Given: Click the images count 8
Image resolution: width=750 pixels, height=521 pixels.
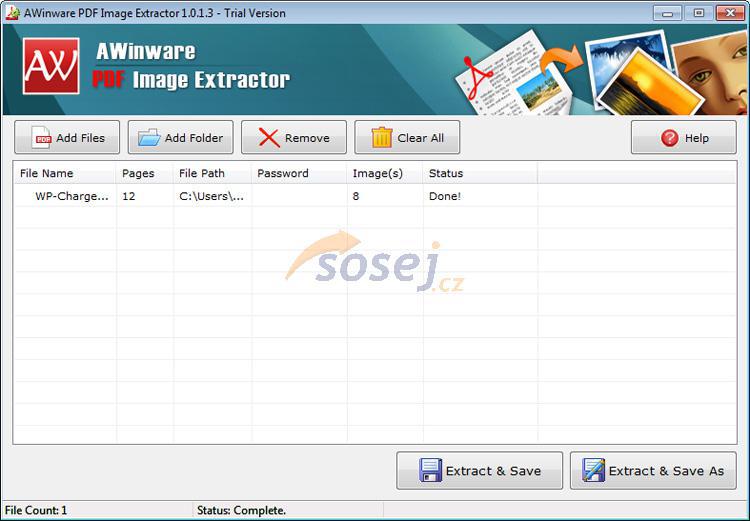Looking at the screenshot, I should [x=356, y=196].
